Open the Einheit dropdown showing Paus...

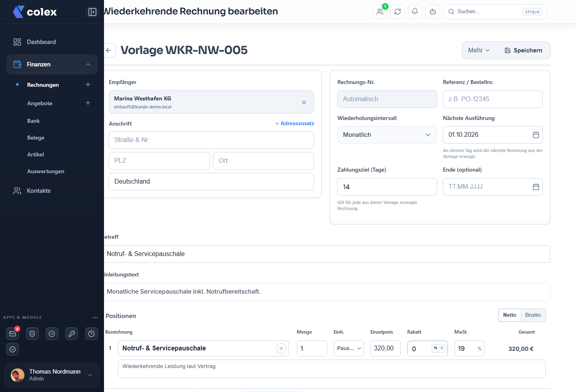(349, 348)
